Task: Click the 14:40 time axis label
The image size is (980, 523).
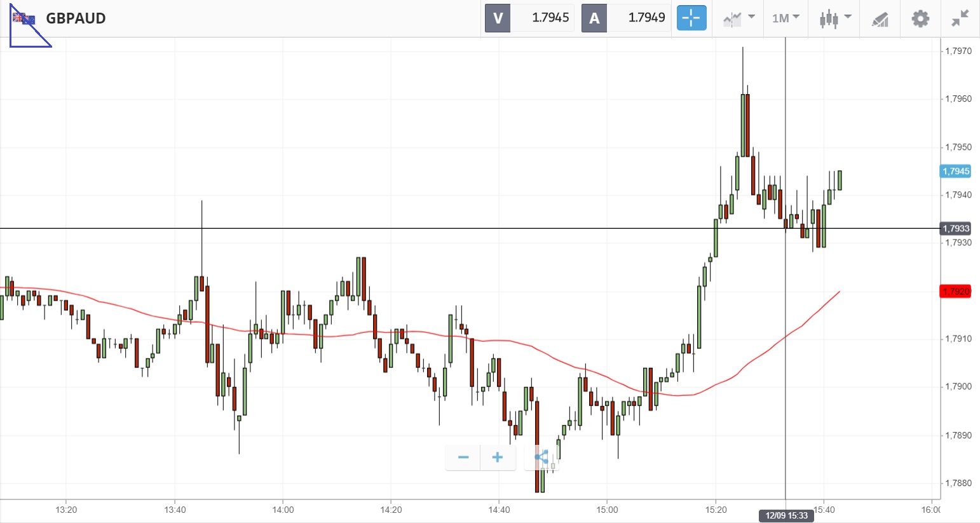Action: coord(499,510)
